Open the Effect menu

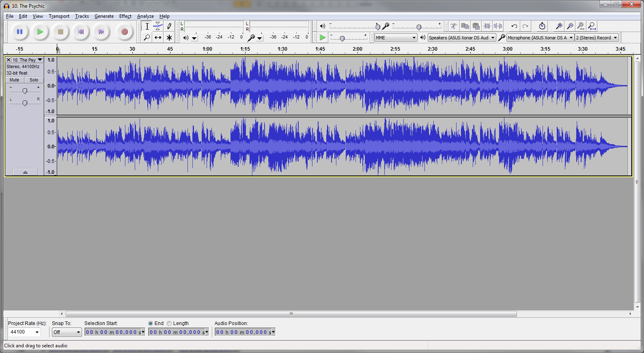pos(125,16)
